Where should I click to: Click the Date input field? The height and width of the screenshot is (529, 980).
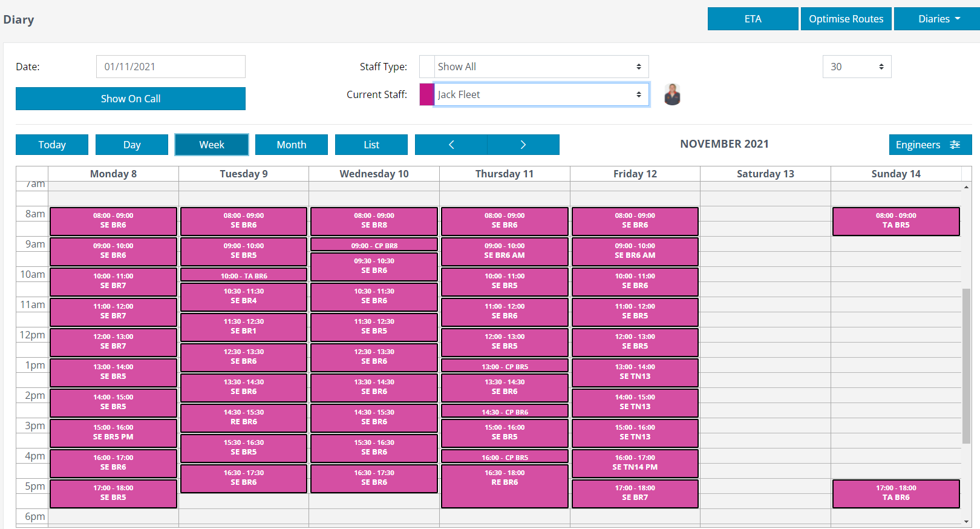click(171, 67)
